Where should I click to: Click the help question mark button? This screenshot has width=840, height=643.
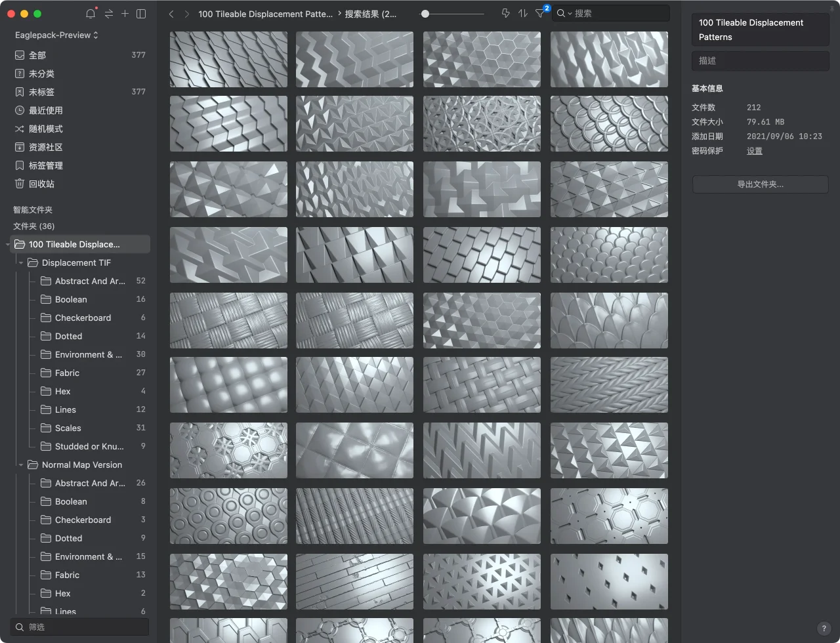tap(824, 629)
